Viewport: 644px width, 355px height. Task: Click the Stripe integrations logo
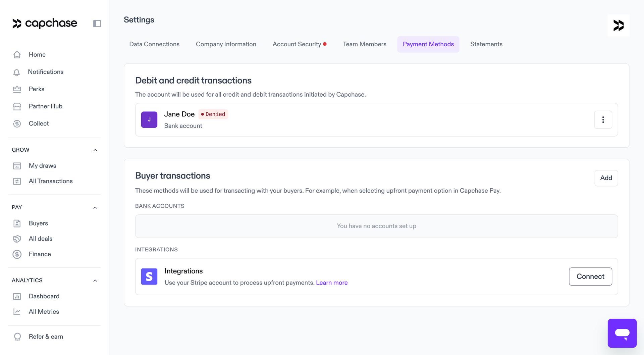pos(149,276)
